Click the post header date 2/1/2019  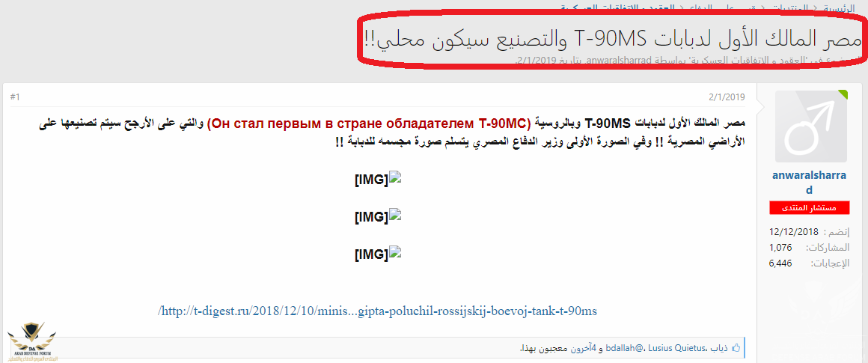tap(727, 97)
